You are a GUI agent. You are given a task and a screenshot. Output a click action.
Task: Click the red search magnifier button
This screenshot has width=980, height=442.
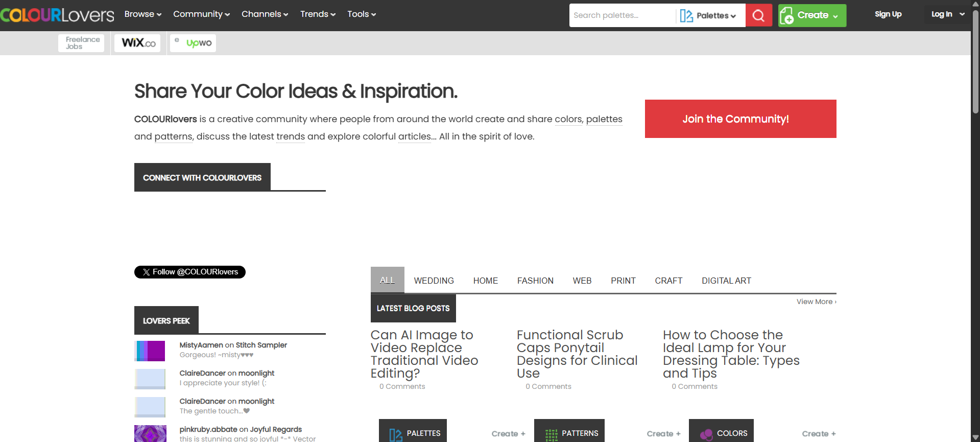(x=758, y=15)
